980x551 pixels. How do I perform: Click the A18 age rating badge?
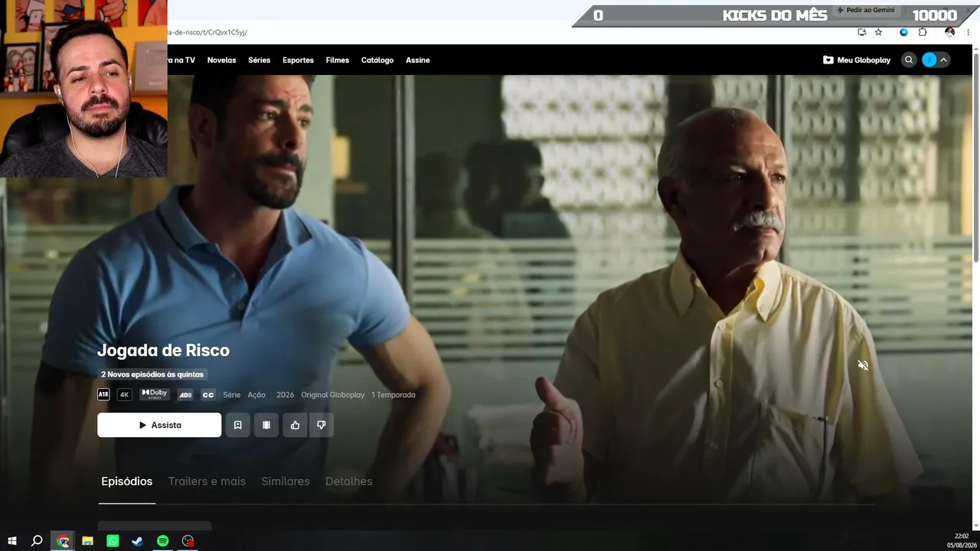point(103,395)
